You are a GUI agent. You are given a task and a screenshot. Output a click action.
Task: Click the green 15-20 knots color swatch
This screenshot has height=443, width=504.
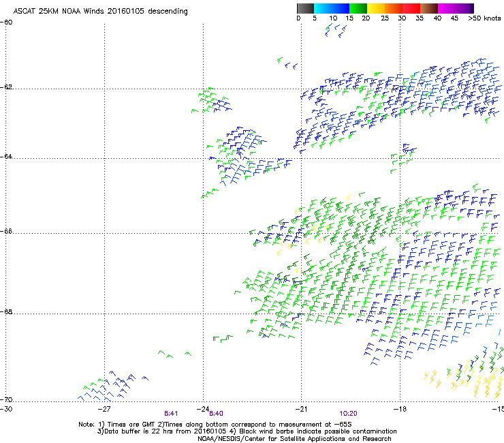coord(358,8)
